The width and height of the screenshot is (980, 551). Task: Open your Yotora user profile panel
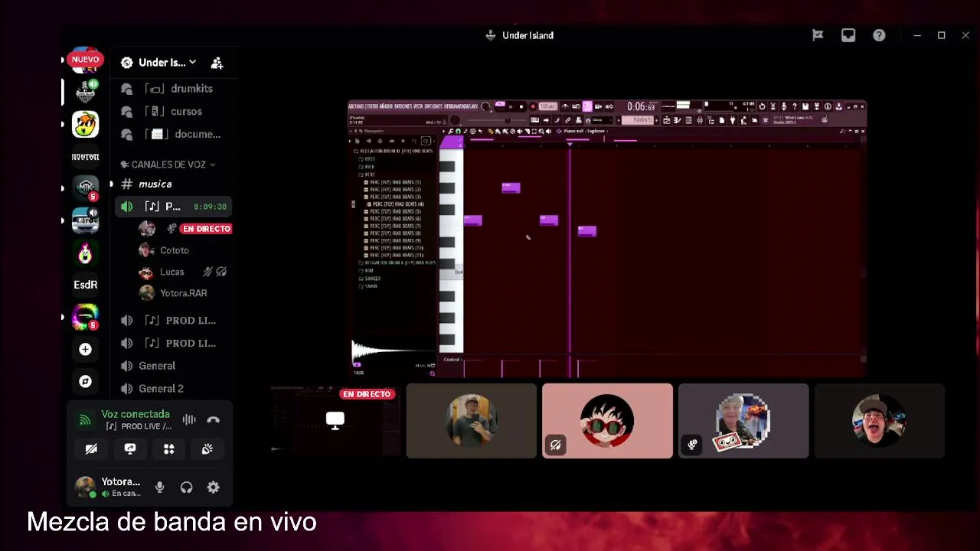point(108,487)
